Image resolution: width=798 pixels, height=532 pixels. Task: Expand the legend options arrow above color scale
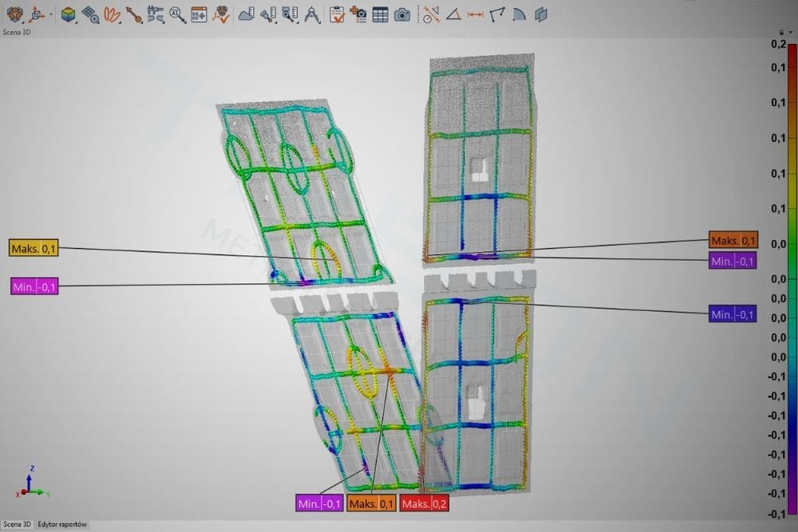[x=790, y=32]
